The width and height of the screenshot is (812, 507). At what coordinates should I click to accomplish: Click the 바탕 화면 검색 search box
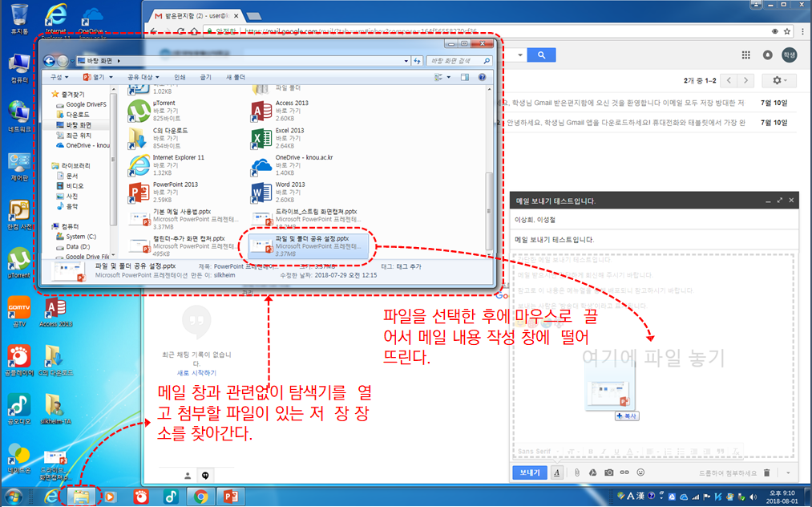click(x=459, y=61)
